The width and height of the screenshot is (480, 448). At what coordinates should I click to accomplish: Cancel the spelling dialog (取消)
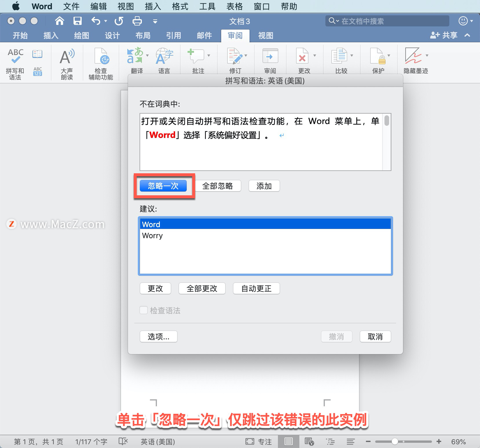point(375,336)
